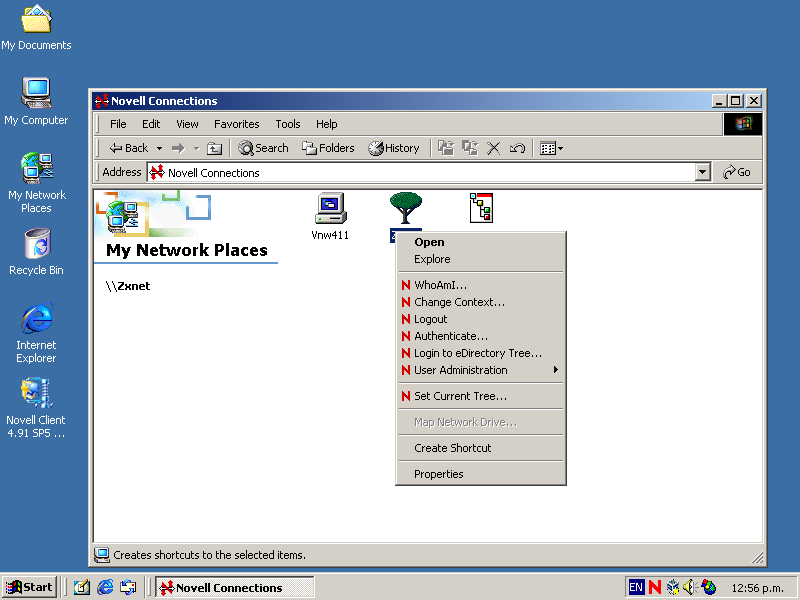Open the Search pane
The height and width of the screenshot is (600, 800).
[263, 148]
